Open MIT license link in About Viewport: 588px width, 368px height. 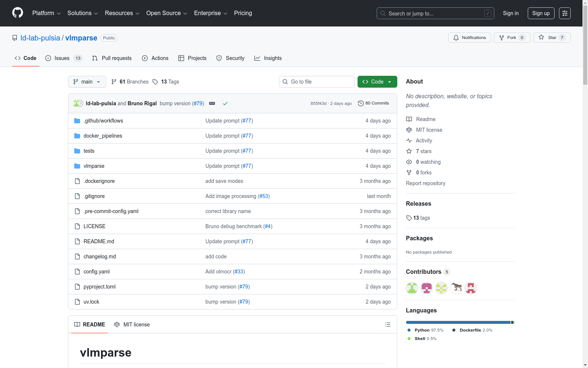[424, 130]
